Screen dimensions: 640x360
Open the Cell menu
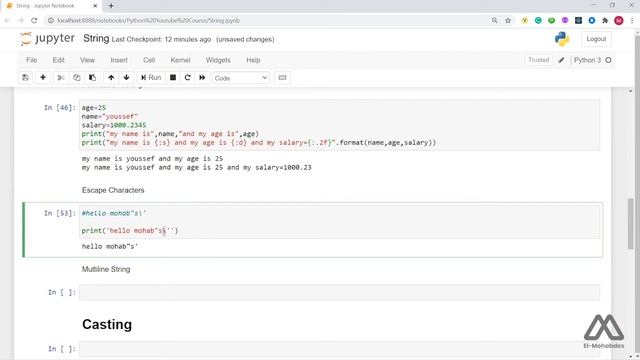pos(149,60)
